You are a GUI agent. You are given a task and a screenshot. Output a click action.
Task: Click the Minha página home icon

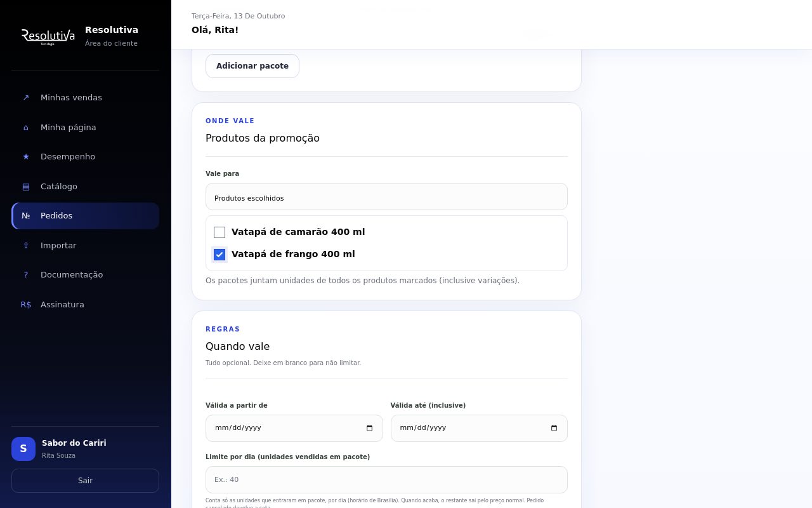pos(26,128)
